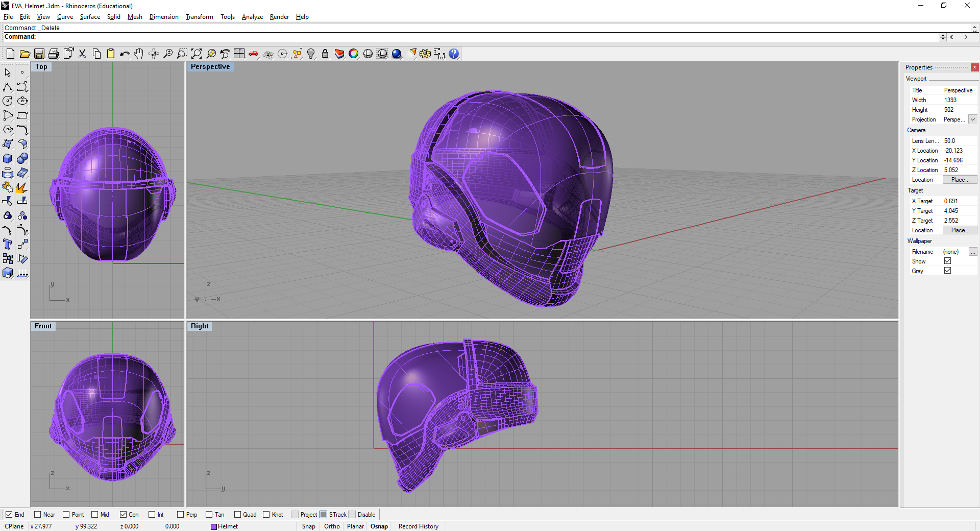Open the Help question mark icon
Screen dimensions: 980x531
point(454,54)
